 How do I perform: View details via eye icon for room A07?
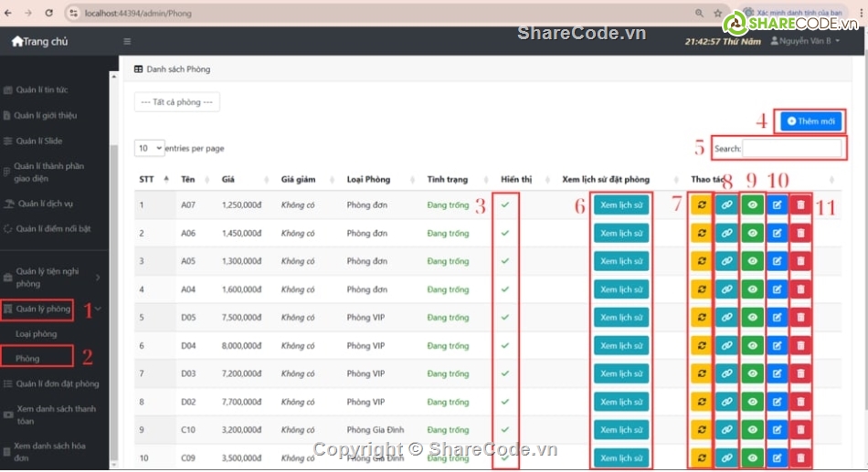752,205
